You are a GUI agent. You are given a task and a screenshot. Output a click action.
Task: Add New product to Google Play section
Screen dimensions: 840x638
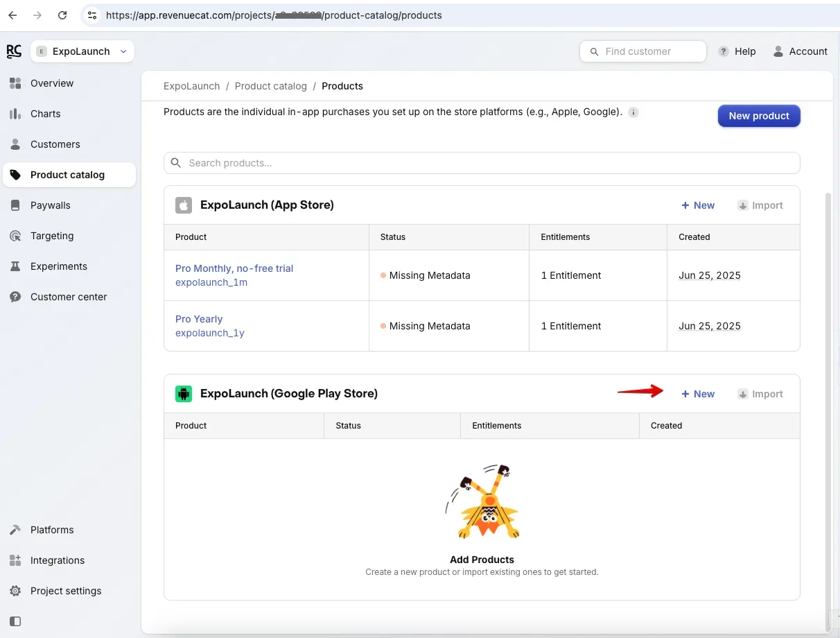click(x=698, y=394)
